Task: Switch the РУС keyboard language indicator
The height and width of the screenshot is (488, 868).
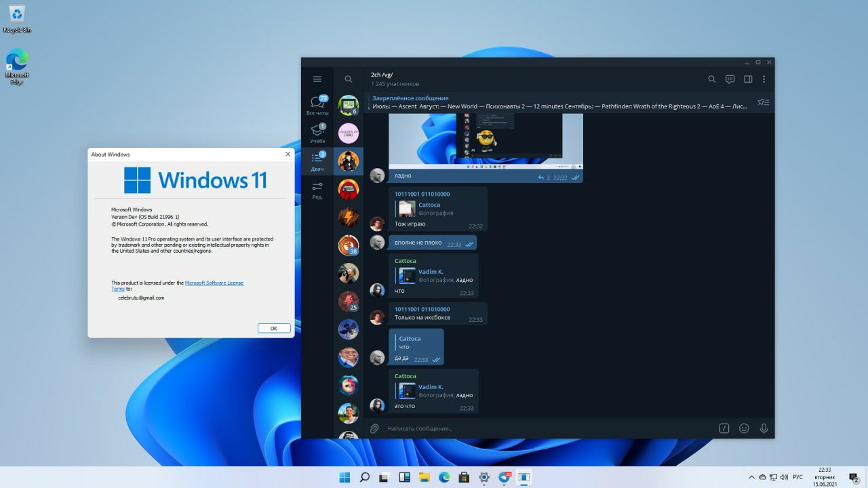Action: 798,477
